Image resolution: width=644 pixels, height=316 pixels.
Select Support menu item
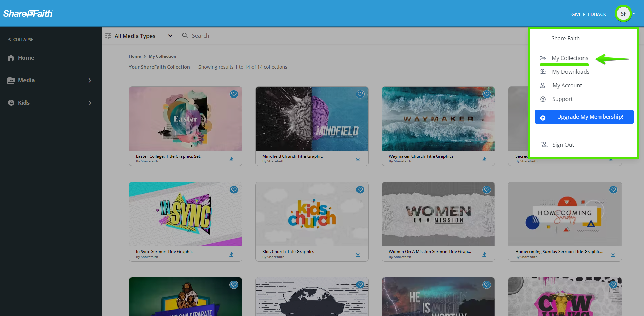coord(562,99)
